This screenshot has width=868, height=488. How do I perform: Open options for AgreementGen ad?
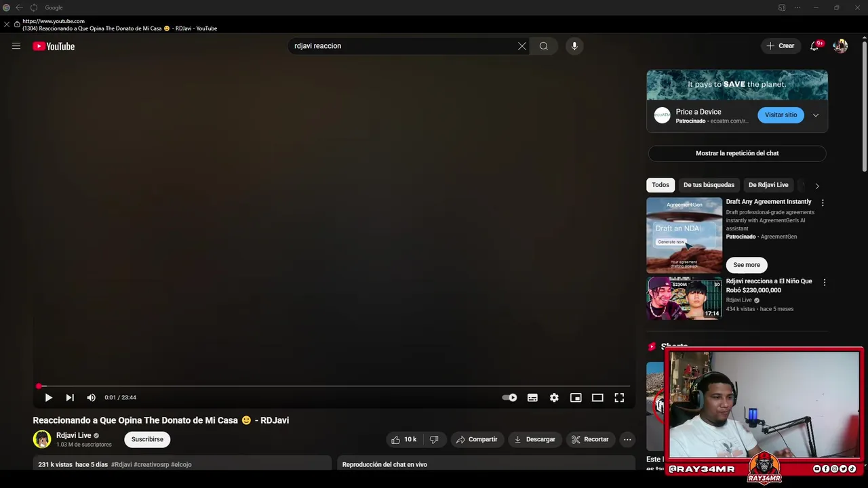823,203
